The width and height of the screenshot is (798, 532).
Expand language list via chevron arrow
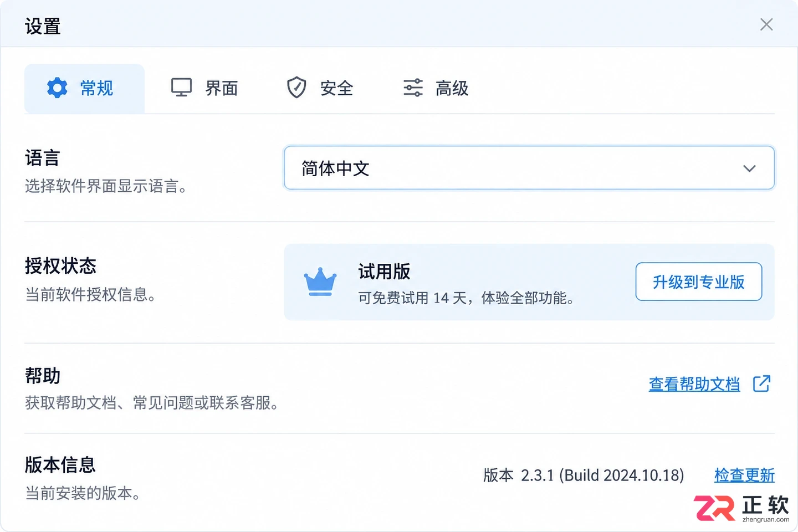pyautogui.click(x=749, y=168)
